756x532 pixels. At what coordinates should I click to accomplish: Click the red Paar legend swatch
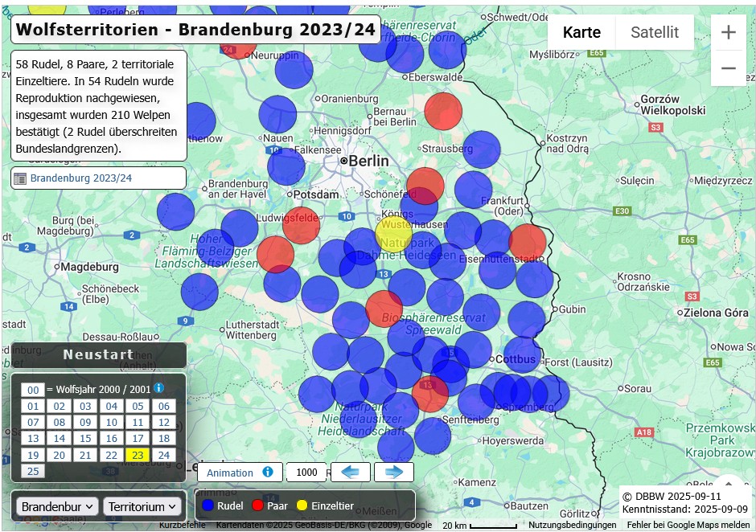coord(258,505)
